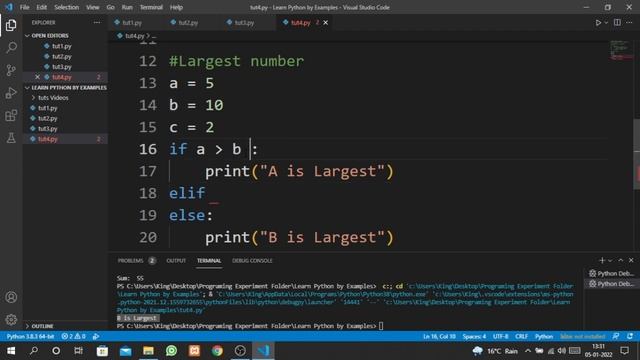This screenshot has height=360, width=640.
Task: Open notifications bell in status bar
Action: 630,336
